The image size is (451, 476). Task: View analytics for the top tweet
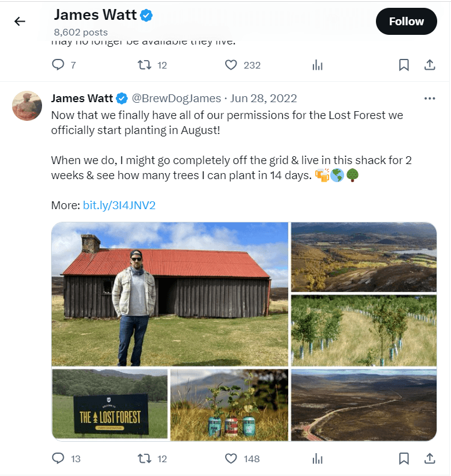318,65
